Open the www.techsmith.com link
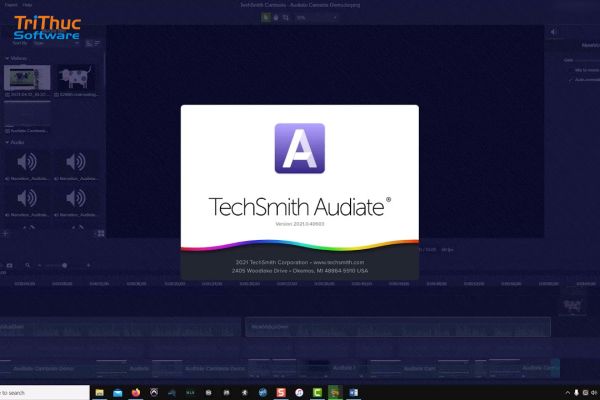This screenshot has width=600, height=400. [338, 262]
